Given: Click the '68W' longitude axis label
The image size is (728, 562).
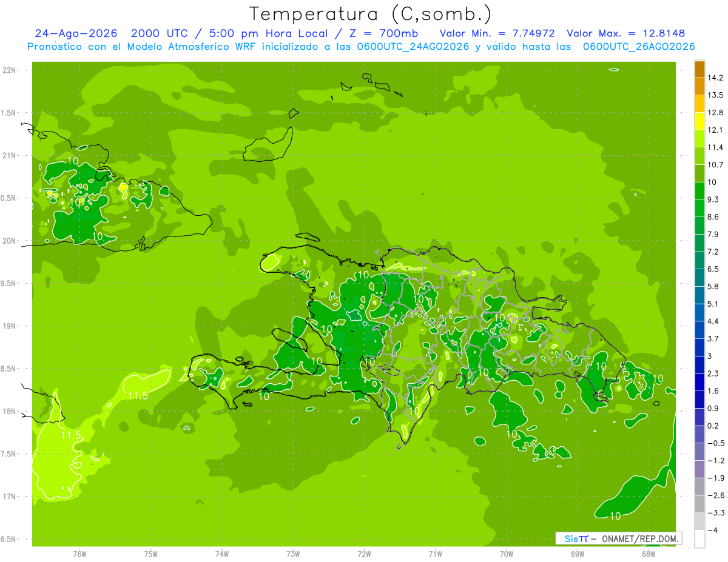Looking at the screenshot, I should [x=649, y=554].
